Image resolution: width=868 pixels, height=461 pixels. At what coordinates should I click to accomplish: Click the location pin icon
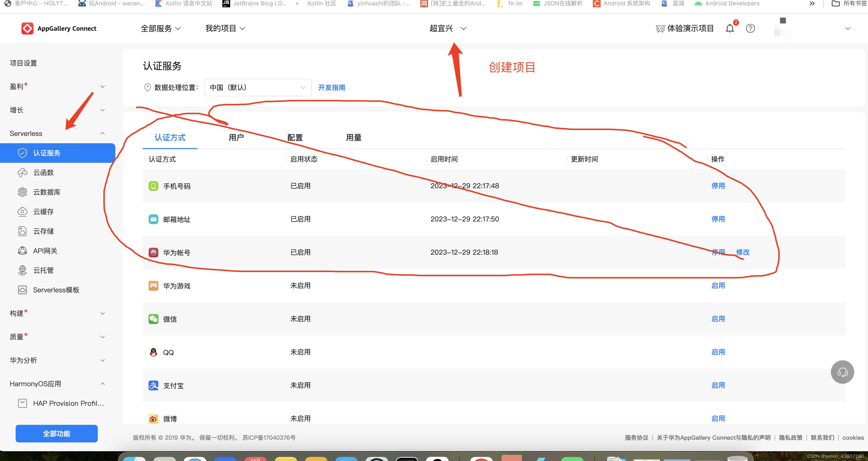(147, 88)
